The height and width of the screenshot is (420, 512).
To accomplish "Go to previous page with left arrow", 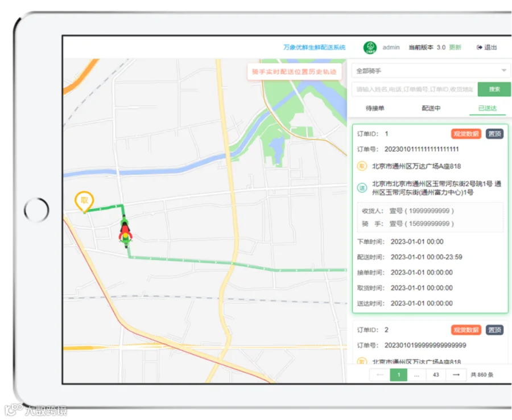I will point(380,374).
